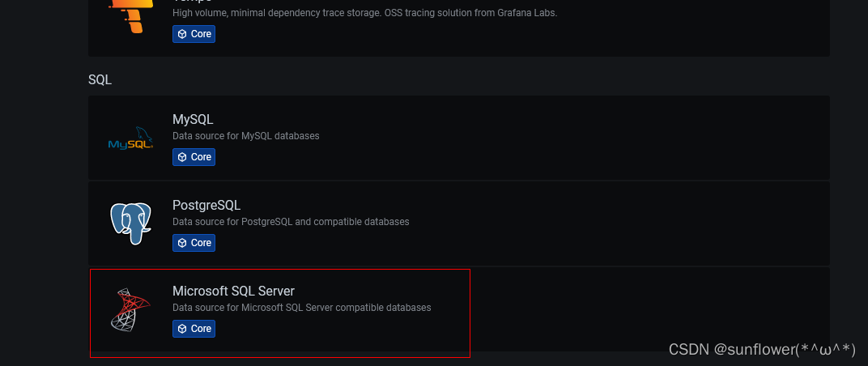Click the Tempo logo icon
868x366 pixels.
tap(130, 15)
